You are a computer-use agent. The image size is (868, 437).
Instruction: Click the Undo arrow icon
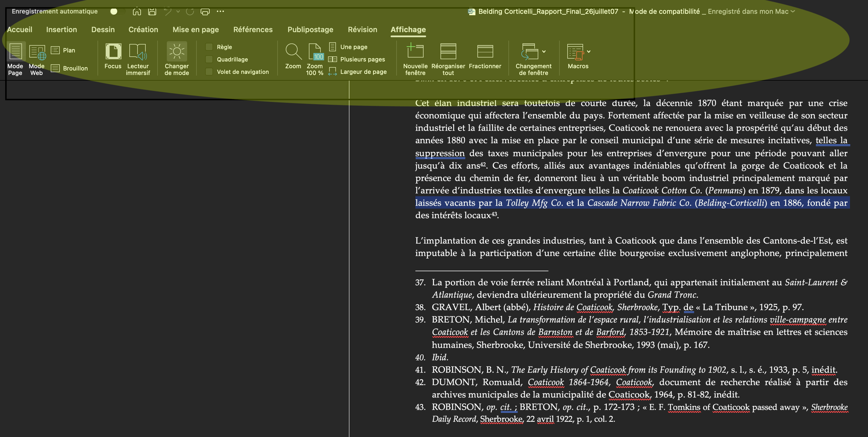(x=167, y=12)
